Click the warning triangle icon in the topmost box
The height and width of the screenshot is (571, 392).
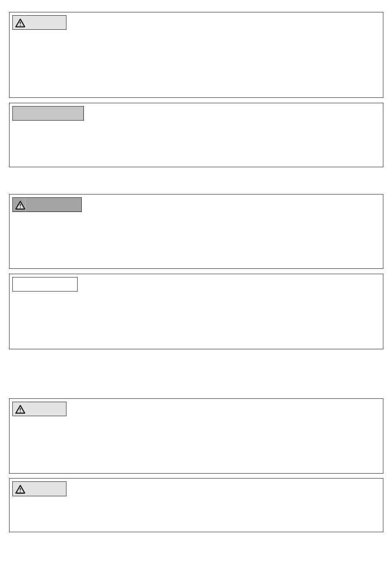coord(20,23)
